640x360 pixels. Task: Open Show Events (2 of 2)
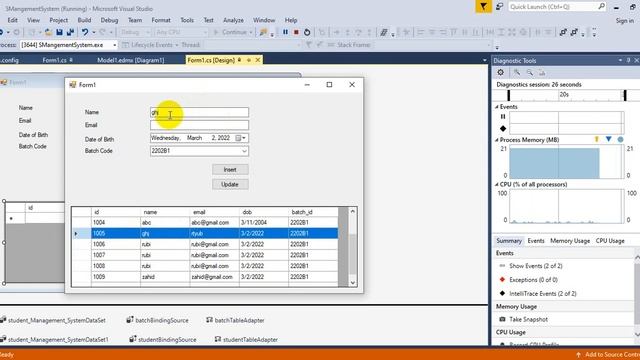[536, 266]
